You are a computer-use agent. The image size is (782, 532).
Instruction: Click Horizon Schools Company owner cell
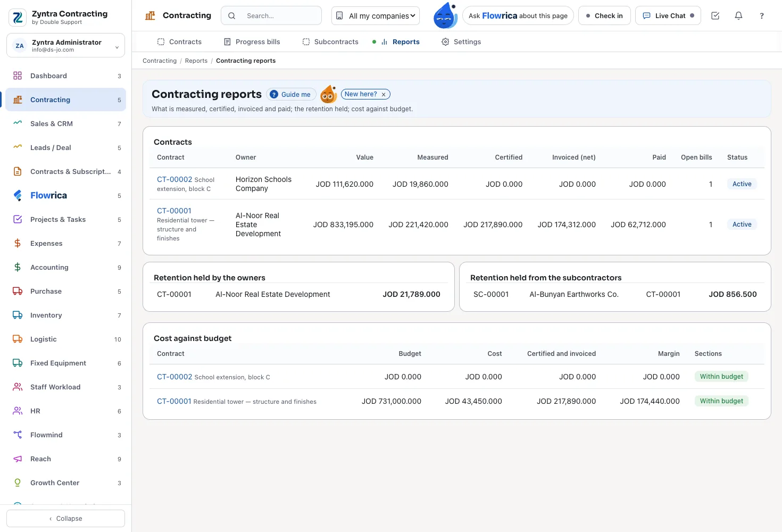pyautogui.click(x=264, y=184)
